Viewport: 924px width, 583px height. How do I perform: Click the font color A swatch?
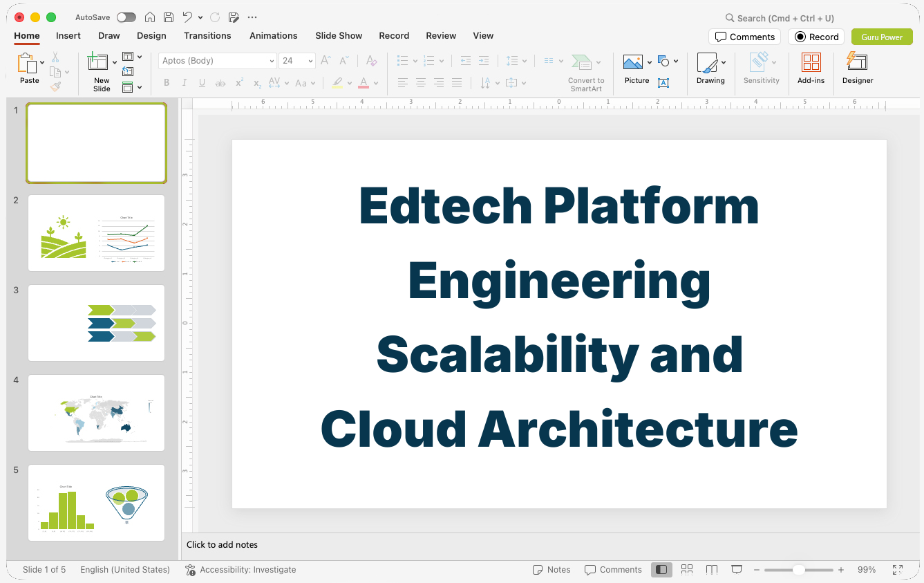[x=364, y=83]
